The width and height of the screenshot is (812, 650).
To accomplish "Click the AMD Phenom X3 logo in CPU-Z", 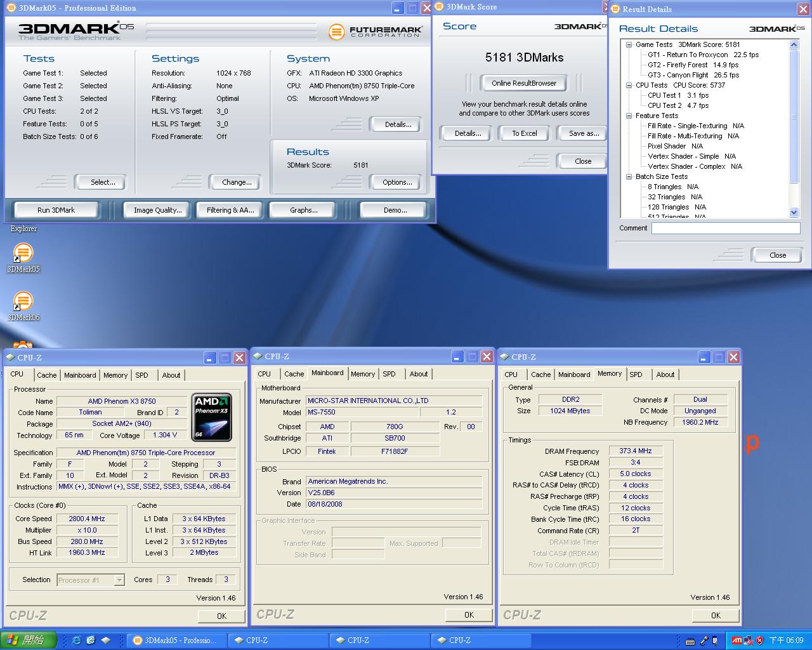I will pos(211,417).
